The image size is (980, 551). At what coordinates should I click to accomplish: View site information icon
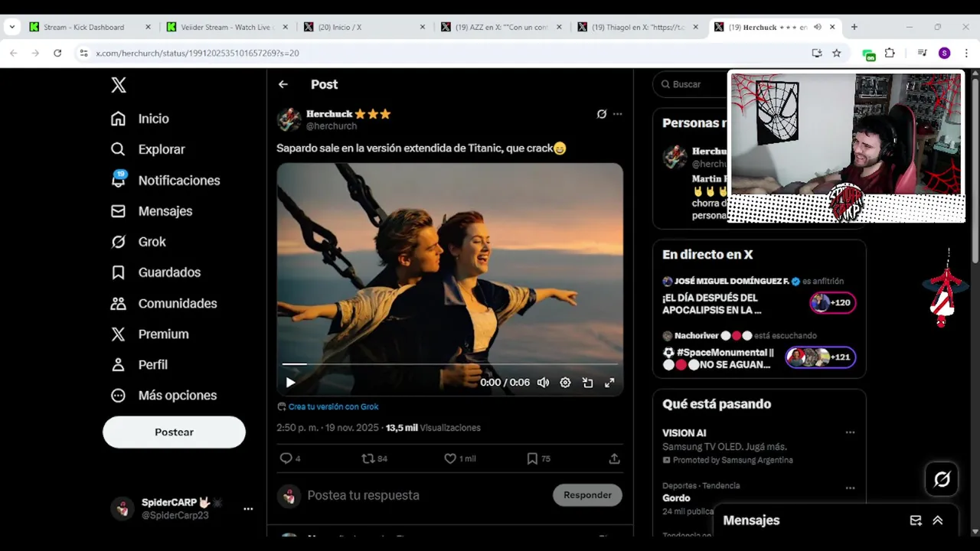tap(83, 53)
